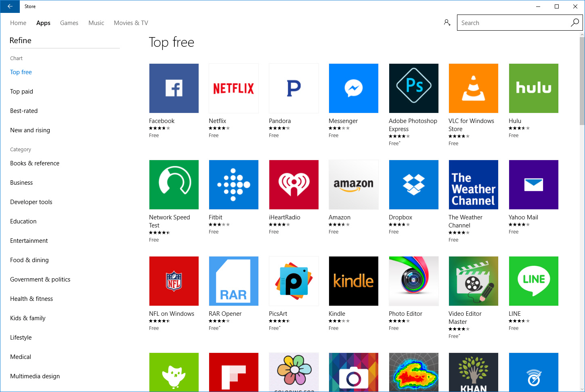This screenshot has width=585, height=392.
Task: Filter by Government & politics category
Action: click(x=40, y=279)
